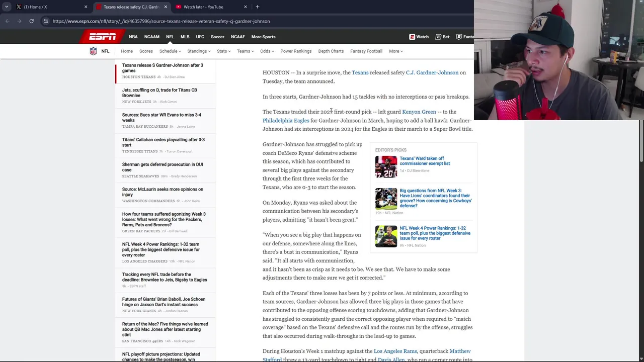Click Week 4 Power Rankings editor's pick thumbnail
The height and width of the screenshot is (362, 644).
point(386,236)
